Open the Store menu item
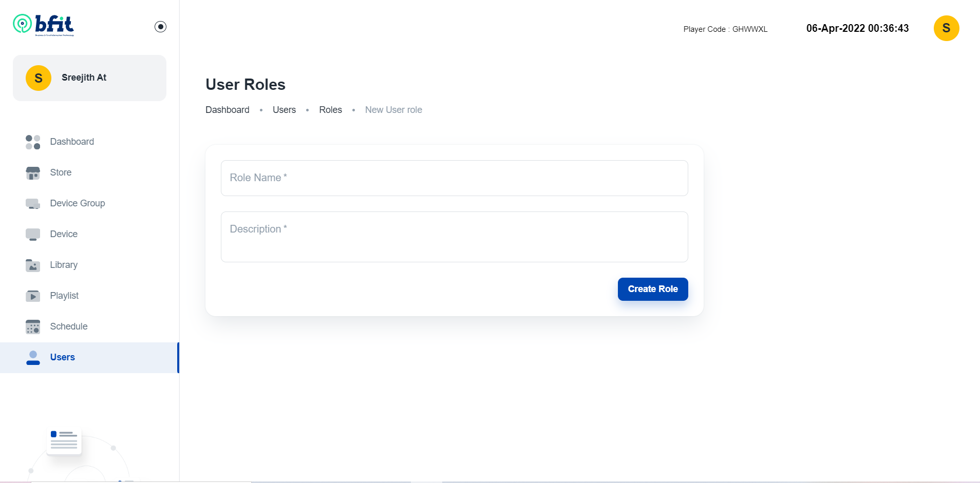980x483 pixels. (x=89, y=172)
